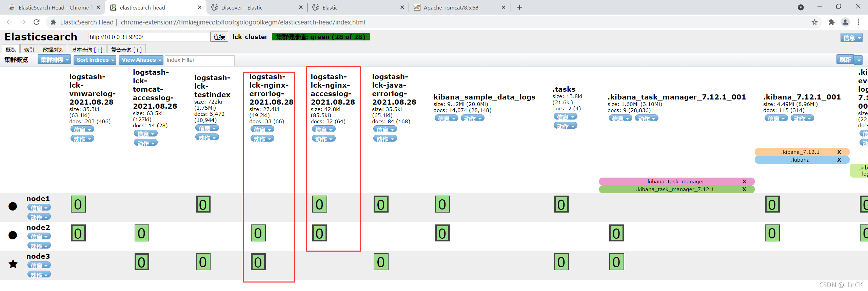Bookmark this page with the star icon
This screenshot has width=868, height=291.
(814, 22)
